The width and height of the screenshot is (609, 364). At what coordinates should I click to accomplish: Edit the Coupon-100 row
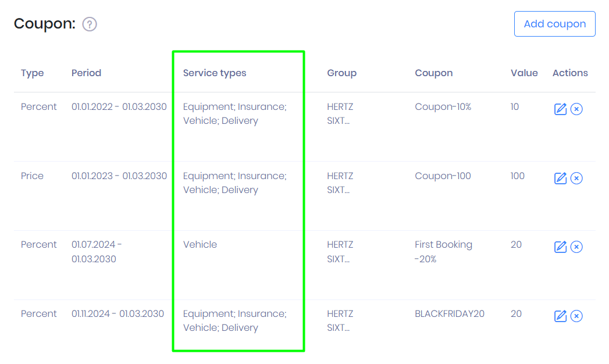coord(560,179)
